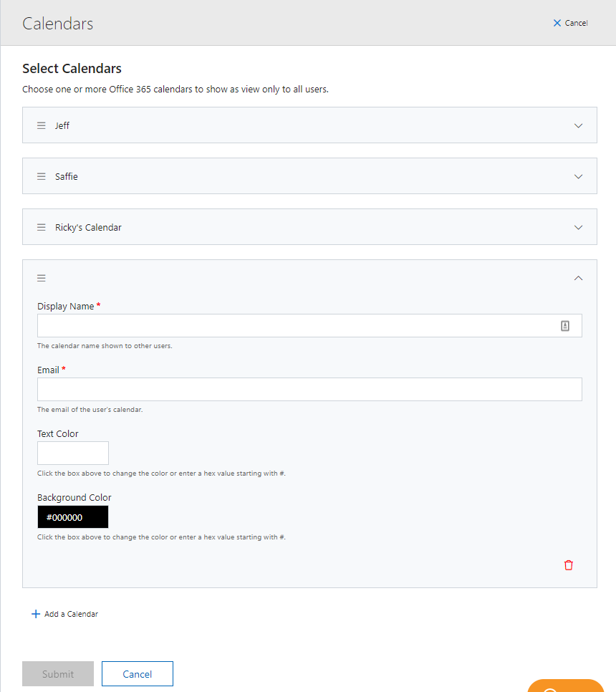The height and width of the screenshot is (692, 616).
Task: Click the contact icon inside Display Name field
Action: click(x=565, y=326)
